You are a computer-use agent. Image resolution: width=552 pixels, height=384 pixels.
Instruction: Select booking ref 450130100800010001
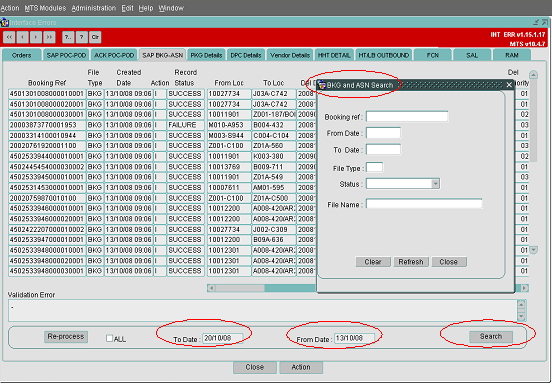click(x=47, y=94)
